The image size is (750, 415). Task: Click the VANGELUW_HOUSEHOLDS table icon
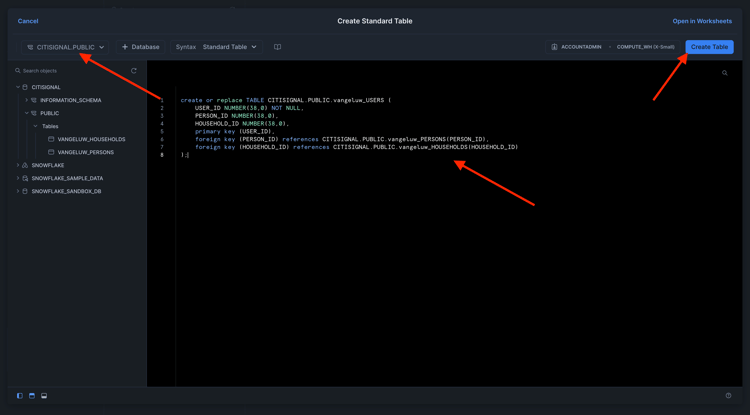[x=51, y=139]
